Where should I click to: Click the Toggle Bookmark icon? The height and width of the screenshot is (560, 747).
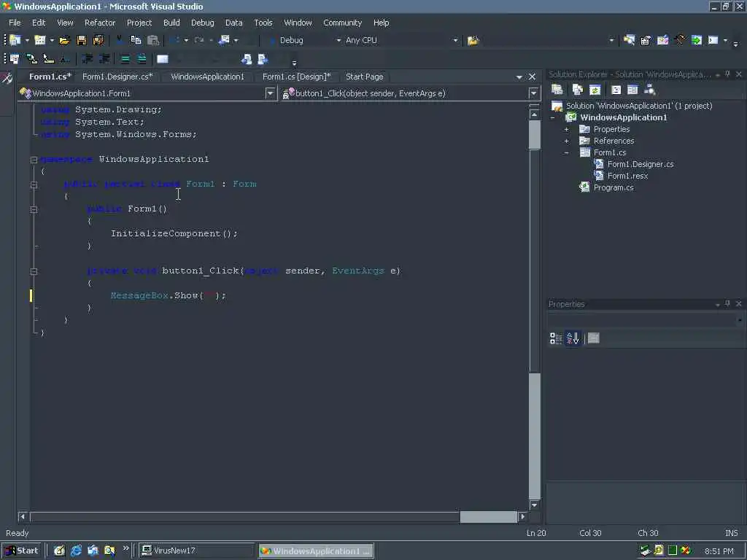coord(163,58)
